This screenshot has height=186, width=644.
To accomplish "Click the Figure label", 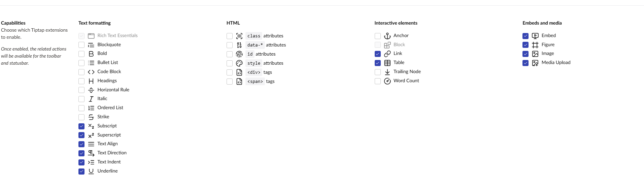I will [548, 44].
